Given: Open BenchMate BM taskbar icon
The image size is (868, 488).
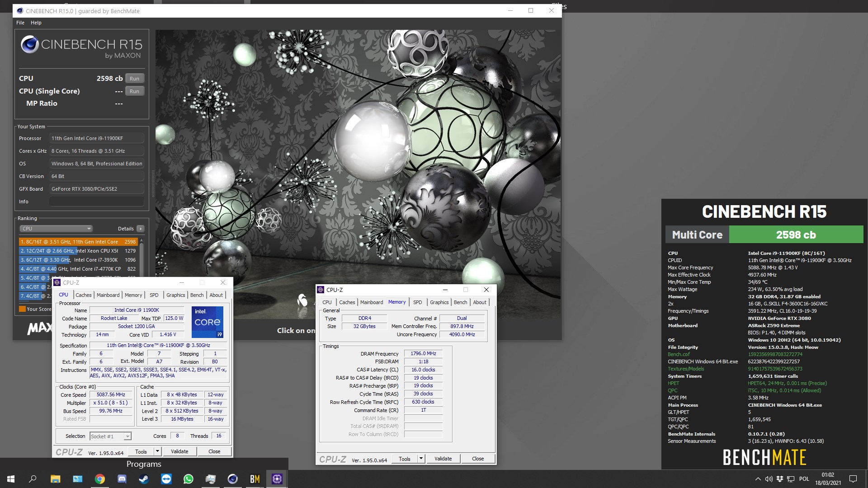Looking at the screenshot, I should click(x=255, y=479).
